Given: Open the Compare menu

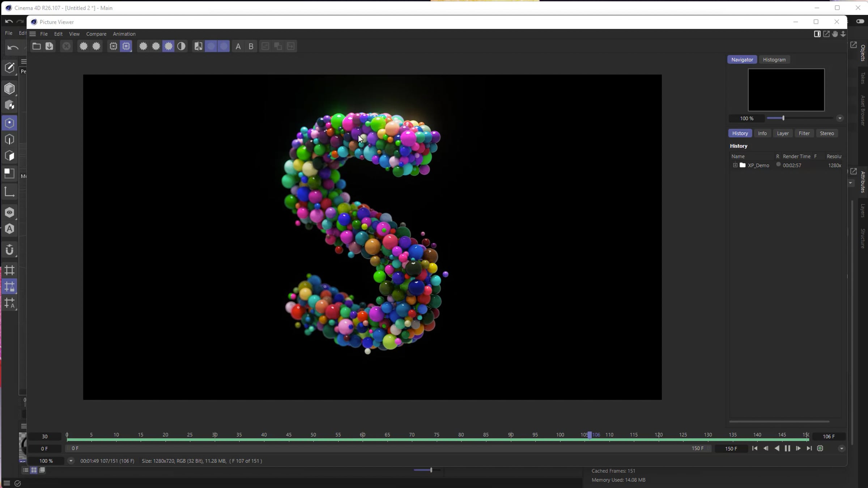Looking at the screenshot, I should click(x=96, y=34).
